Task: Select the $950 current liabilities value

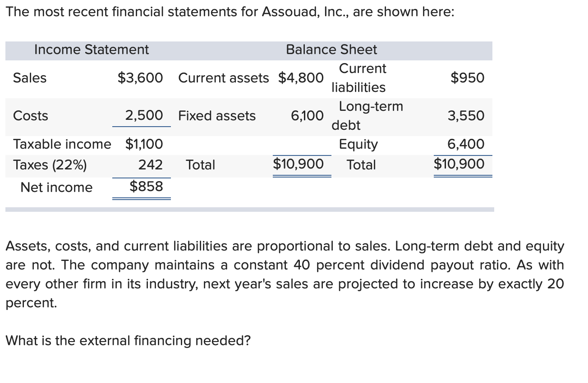Action: 468,78
